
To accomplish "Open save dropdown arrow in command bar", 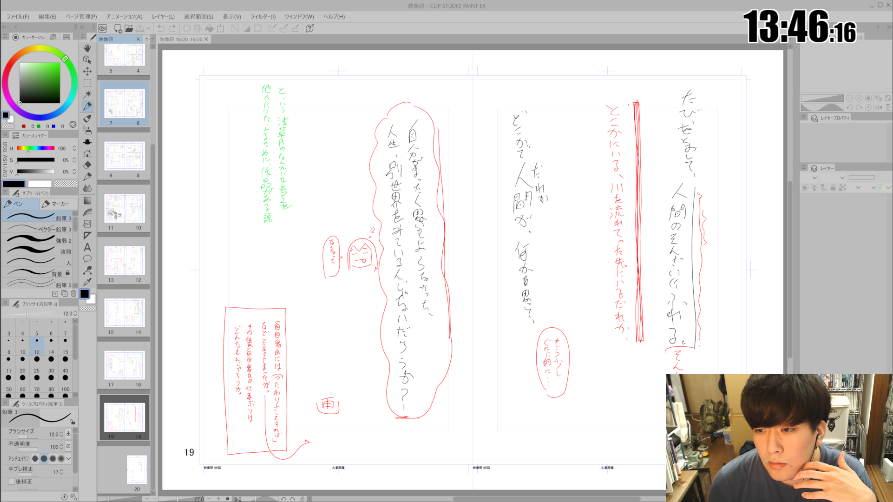I will 149,28.
